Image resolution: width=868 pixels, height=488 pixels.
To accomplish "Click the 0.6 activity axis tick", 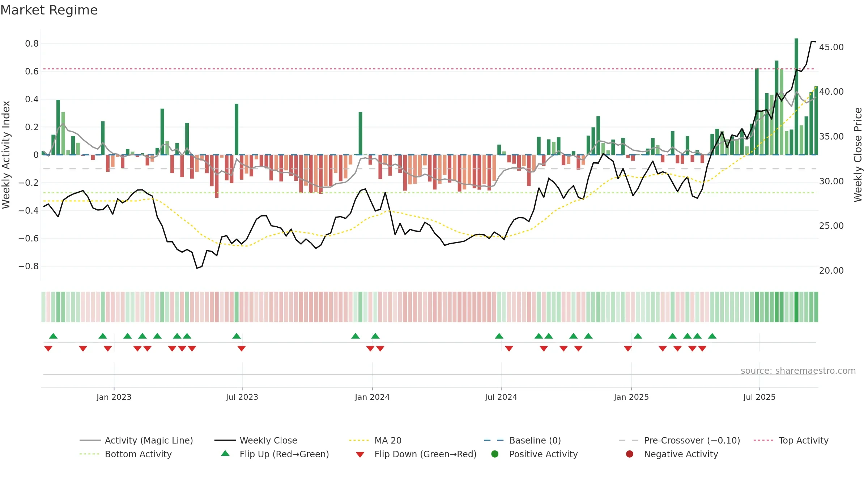I will 32,71.
